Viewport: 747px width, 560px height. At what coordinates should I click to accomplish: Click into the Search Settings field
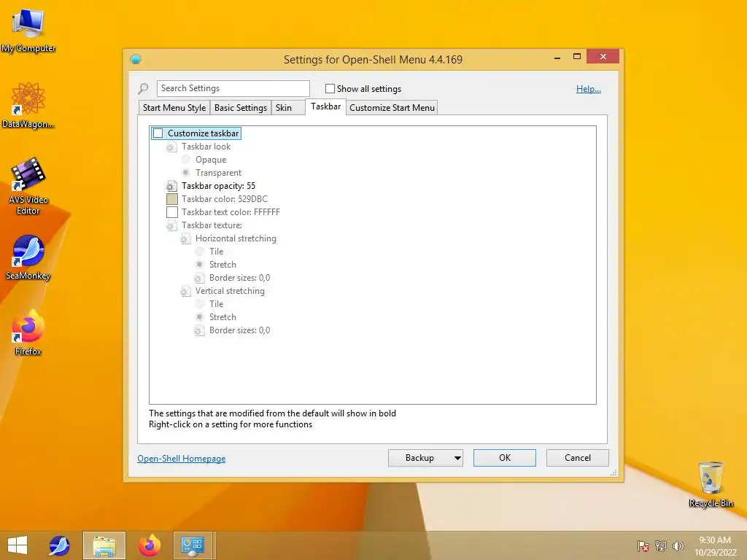point(233,88)
